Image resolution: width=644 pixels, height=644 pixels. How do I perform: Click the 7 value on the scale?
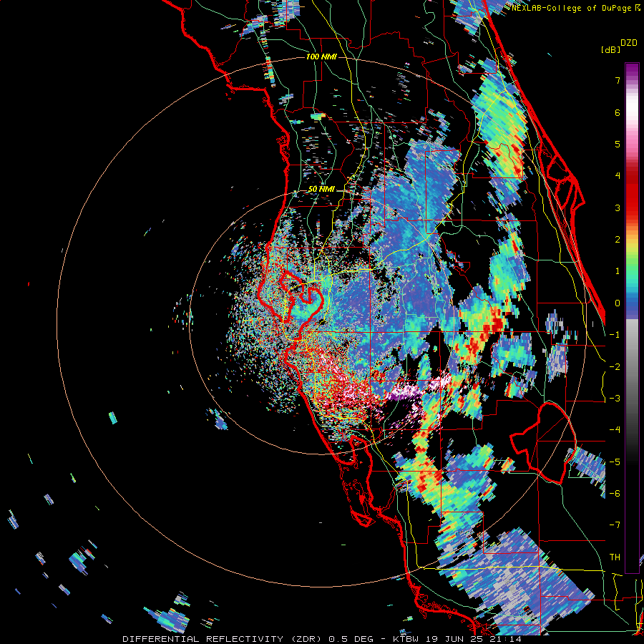[618, 80]
